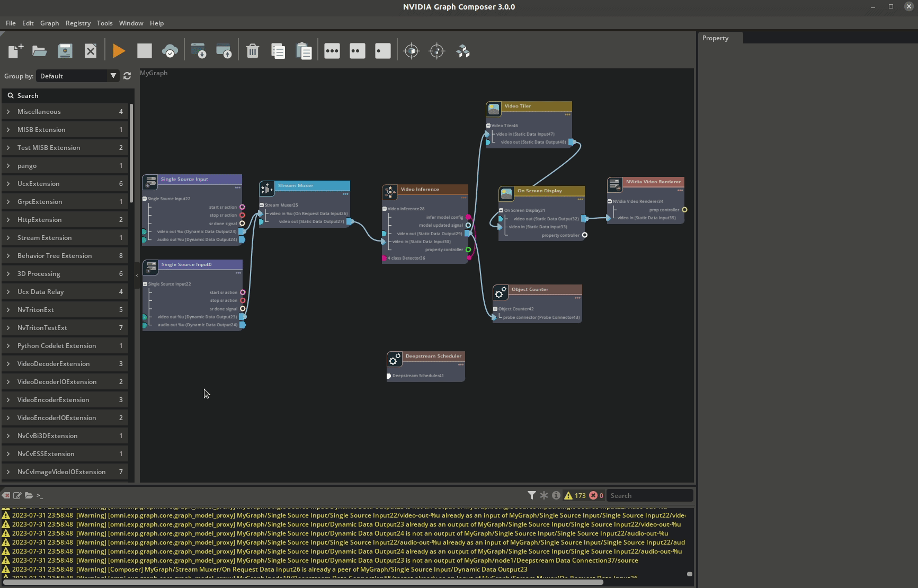Click the Video Tiler node options dots

pyautogui.click(x=567, y=114)
